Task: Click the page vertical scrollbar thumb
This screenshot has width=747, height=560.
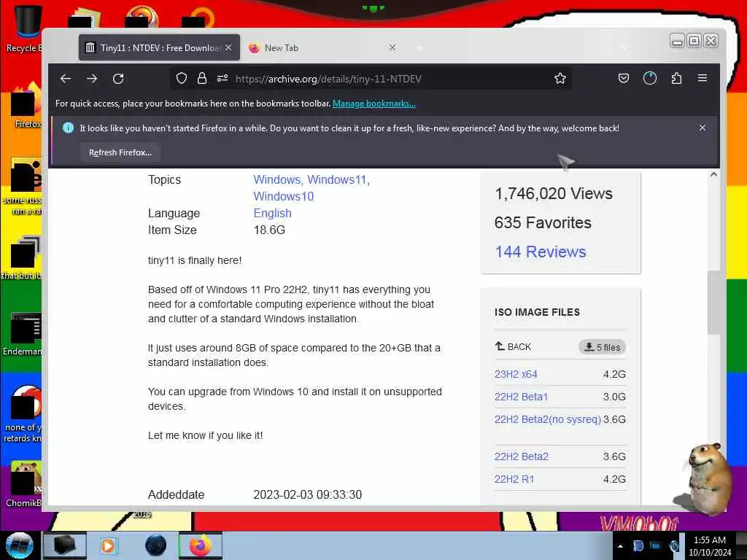Action: [x=713, y=303]
